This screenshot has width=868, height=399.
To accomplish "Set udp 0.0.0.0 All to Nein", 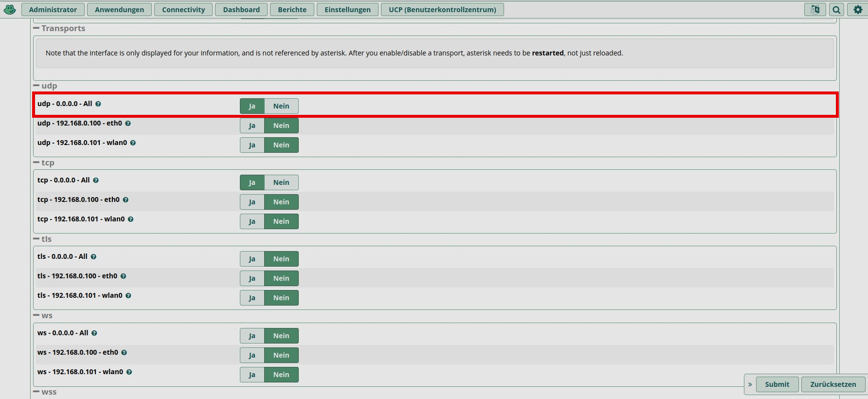I will [281, 106].
